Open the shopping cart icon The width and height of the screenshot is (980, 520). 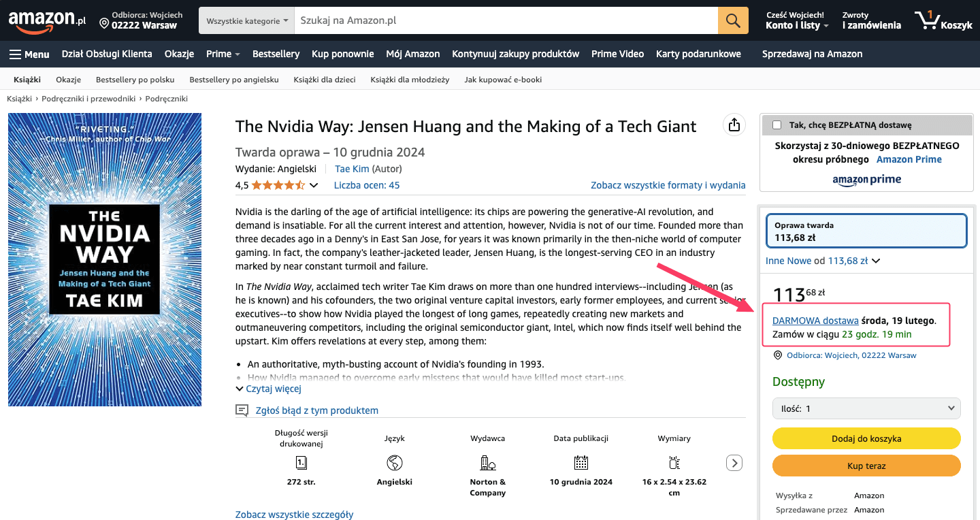point(927,20)
